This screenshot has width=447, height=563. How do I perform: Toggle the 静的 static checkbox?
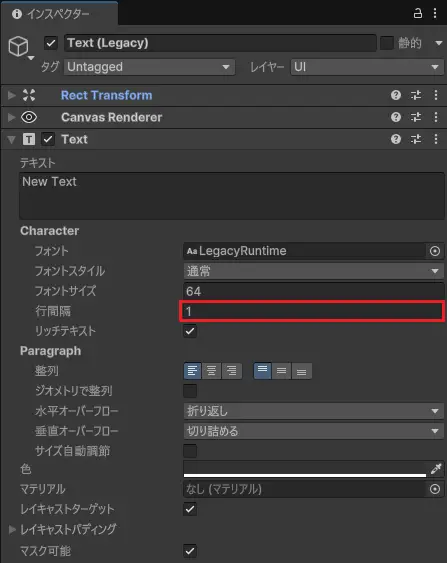(387, 43)
